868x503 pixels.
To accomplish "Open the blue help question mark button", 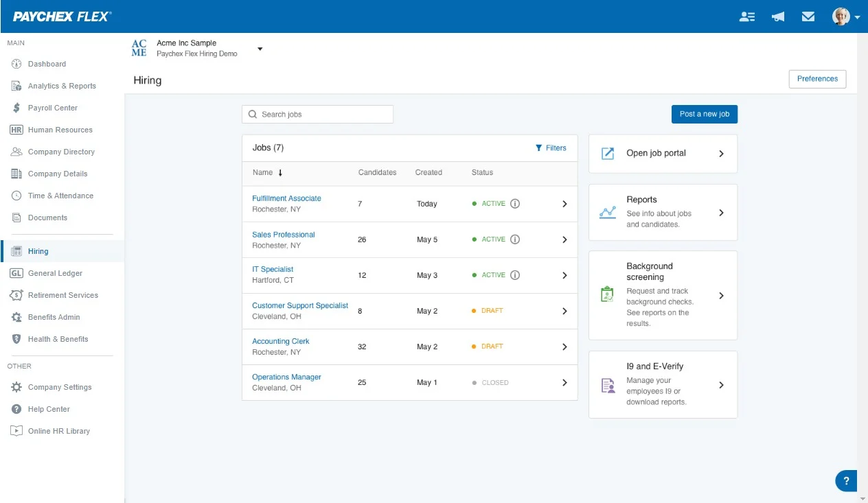I will pyautogui.click(x=846, y=481).
